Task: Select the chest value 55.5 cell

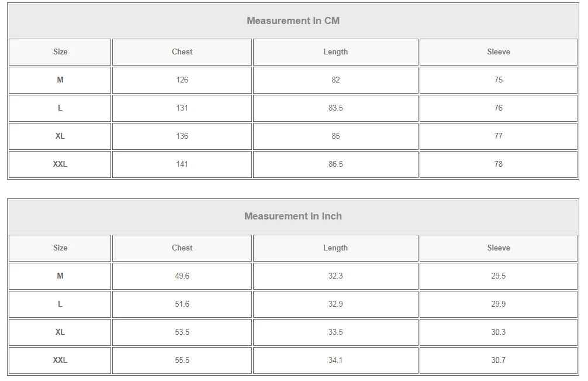Action: (182, 361)
